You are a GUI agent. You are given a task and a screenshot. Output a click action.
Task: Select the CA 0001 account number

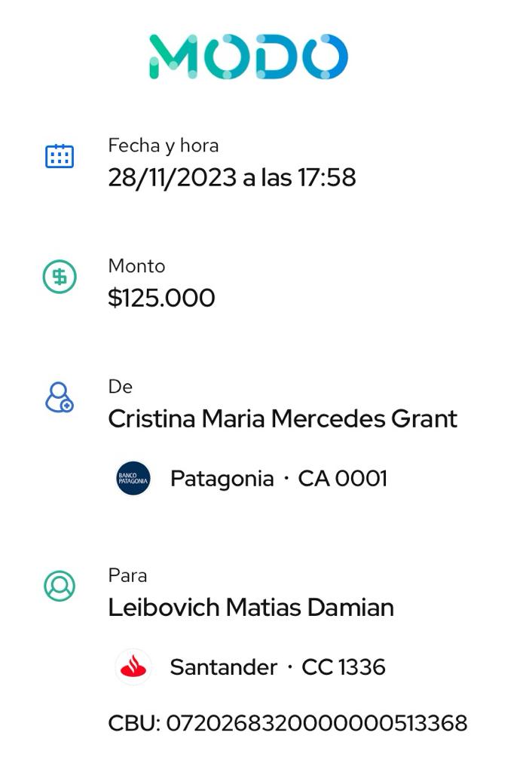coord(343,479)
